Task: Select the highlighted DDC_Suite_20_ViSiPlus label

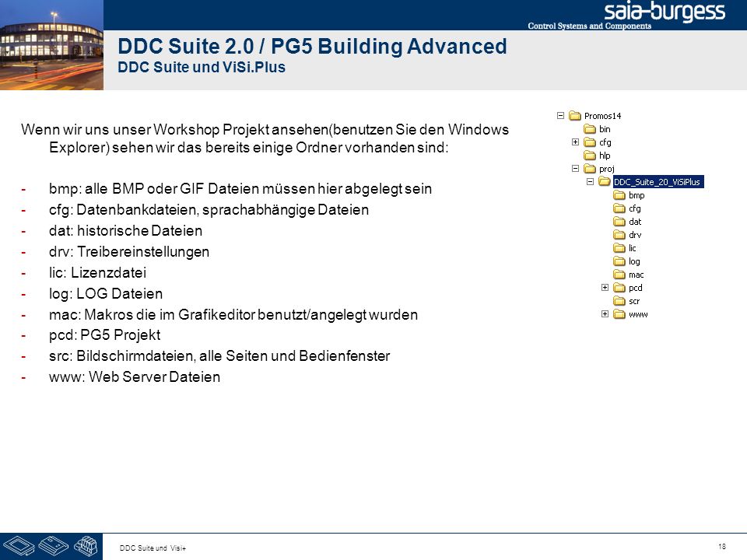Action: [658, 181]
